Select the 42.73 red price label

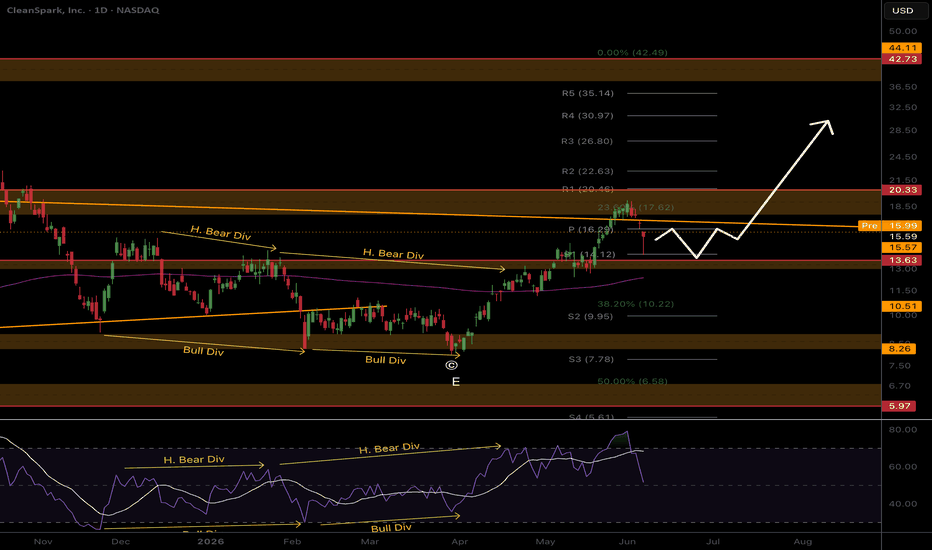pos(902,59)
